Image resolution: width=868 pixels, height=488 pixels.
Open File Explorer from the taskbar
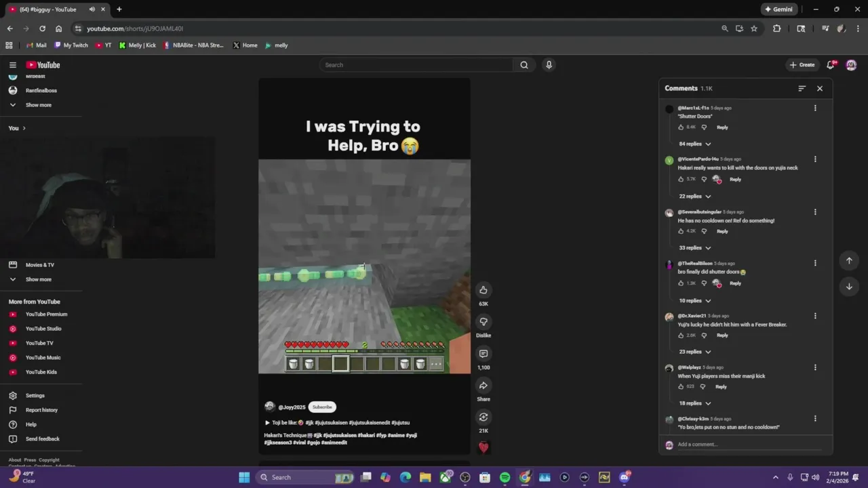425,478
